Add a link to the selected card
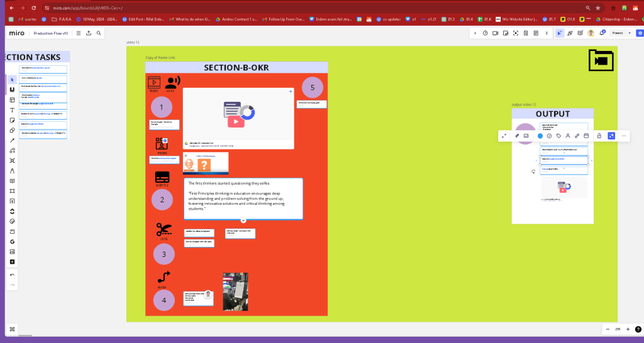This screenshot has height=343, width=644. 577,136
